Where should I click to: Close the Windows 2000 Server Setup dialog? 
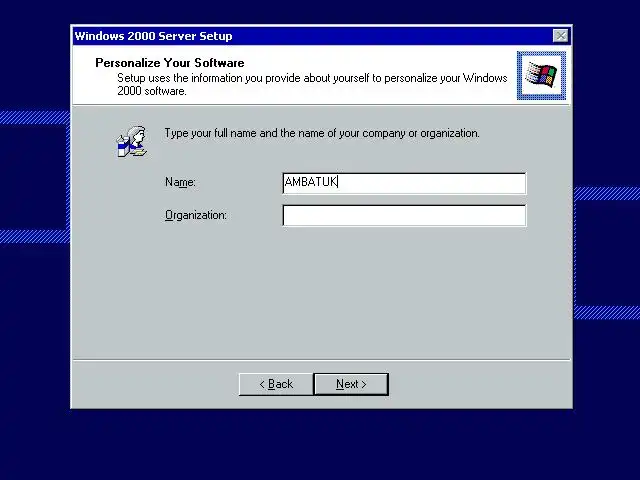(560, 36)
